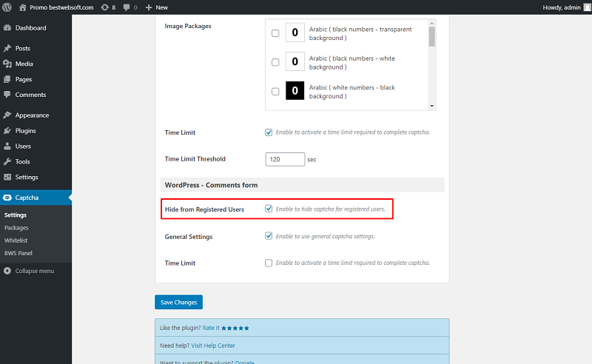The image size is (592, 364).
Task: Click the Time Limit Threshold input field
Action: coord(285,159)
